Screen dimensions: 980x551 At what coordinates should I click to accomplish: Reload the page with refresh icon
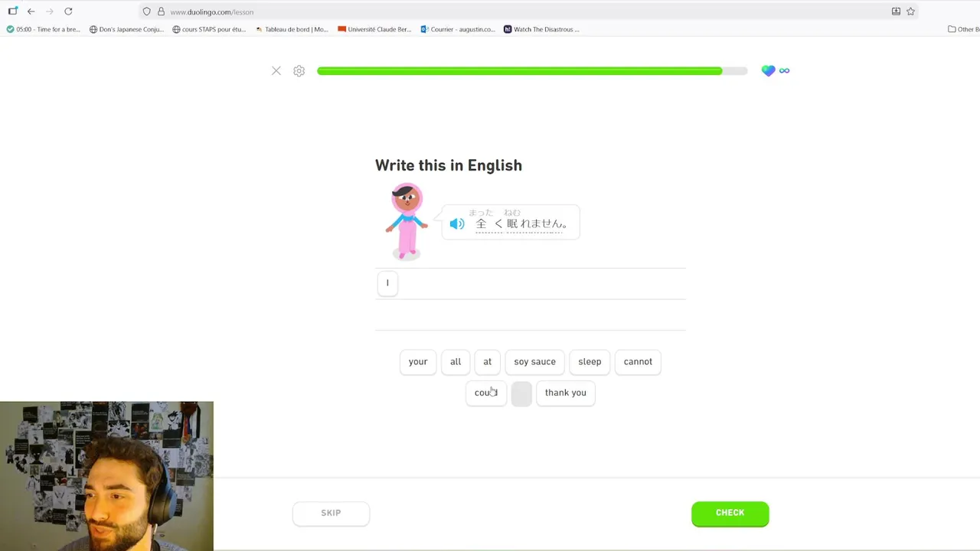[x=68, y=11]
